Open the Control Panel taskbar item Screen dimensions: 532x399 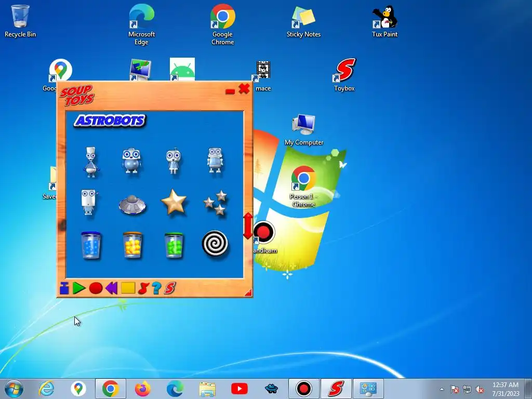point(368,389)
